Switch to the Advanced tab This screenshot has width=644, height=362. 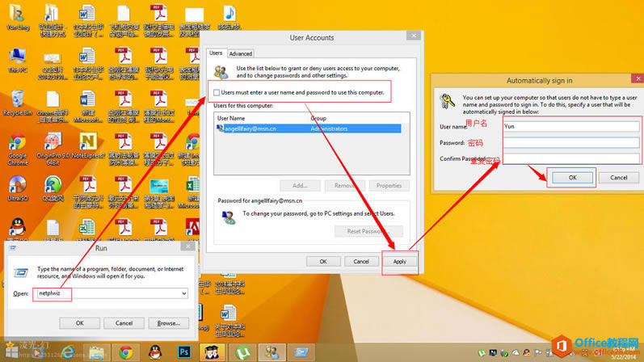241,54
